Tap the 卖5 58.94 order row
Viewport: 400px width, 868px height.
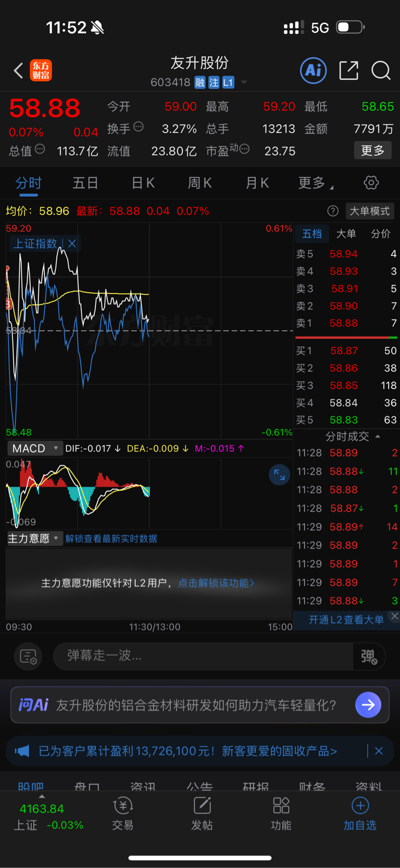tap(346, 254)
